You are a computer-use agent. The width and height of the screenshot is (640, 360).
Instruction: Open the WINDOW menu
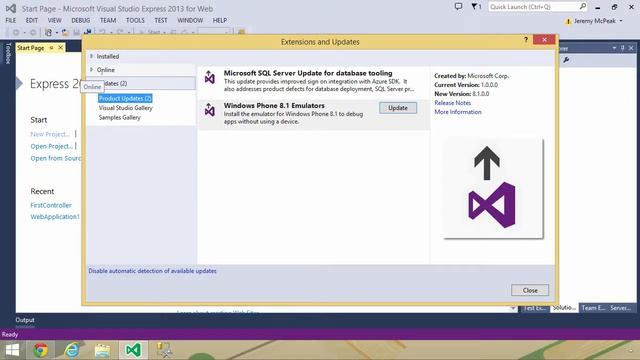[190, 20]
